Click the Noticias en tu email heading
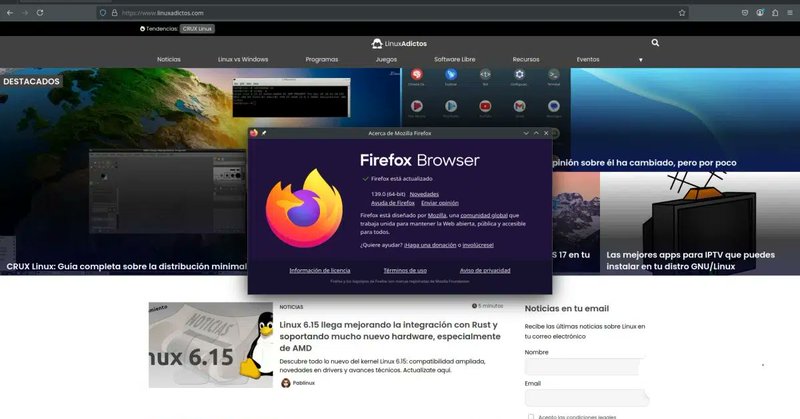This screenshot has height=419, width=800. (x=567, y=308)
